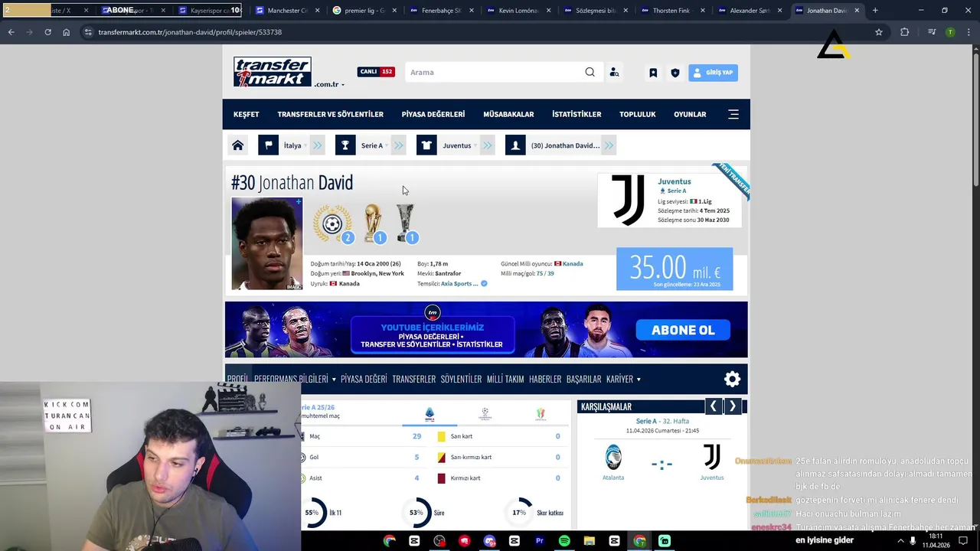Expand the Juventus breadcrumb arrows

click(x=488, y=145)
